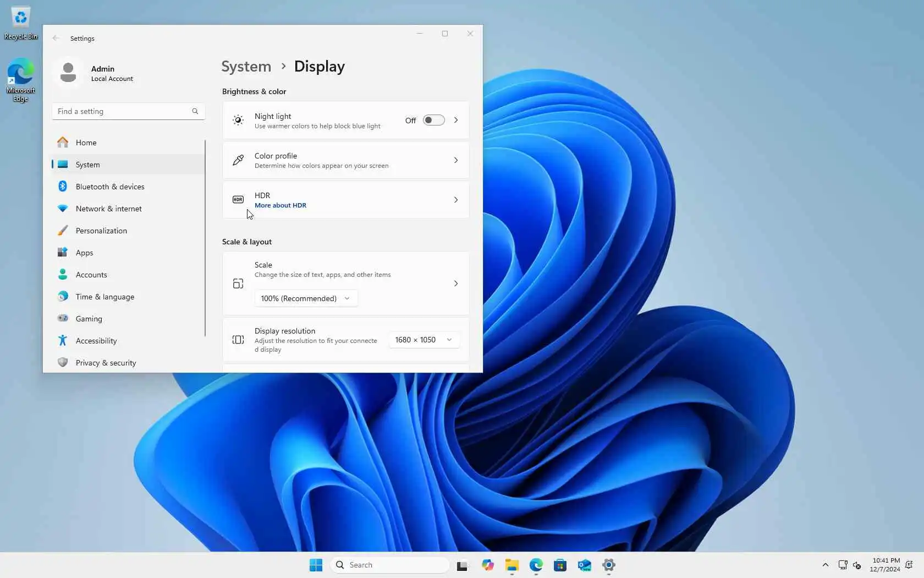Click the volume tray icon
This screenshot has width=924, height=578.
857,565
